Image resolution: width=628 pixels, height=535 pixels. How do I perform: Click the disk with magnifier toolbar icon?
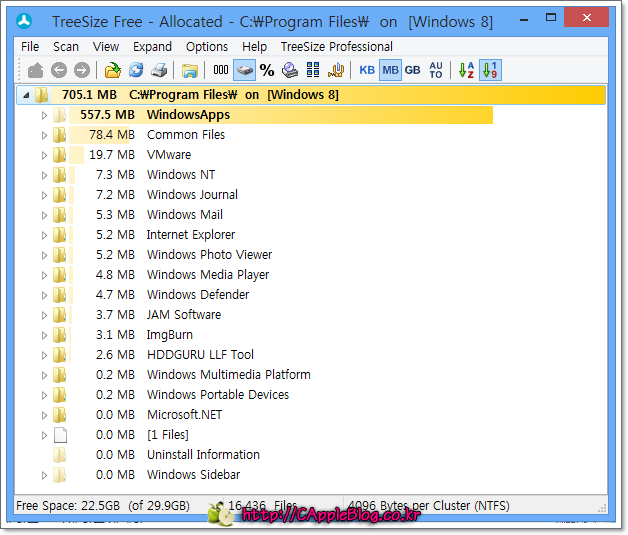(290, 70)
